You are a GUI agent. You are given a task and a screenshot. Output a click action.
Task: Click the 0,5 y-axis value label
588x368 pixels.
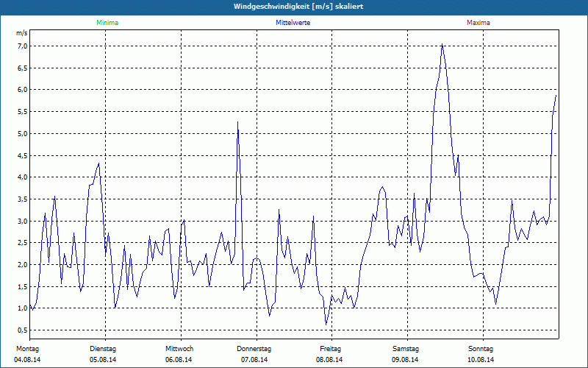tap(22, 330)
